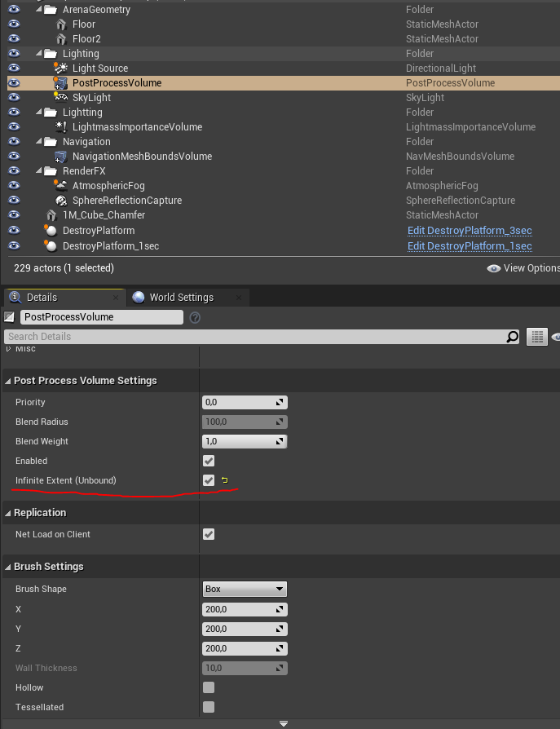Image resolution: width=560 pixels, height=729 pixels.
Task: Hide PostProcessVolume with its eye icon
Action: point(14,83)
